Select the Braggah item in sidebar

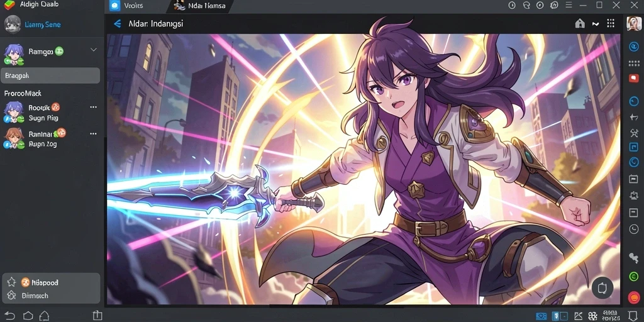[x=50, y=75]
